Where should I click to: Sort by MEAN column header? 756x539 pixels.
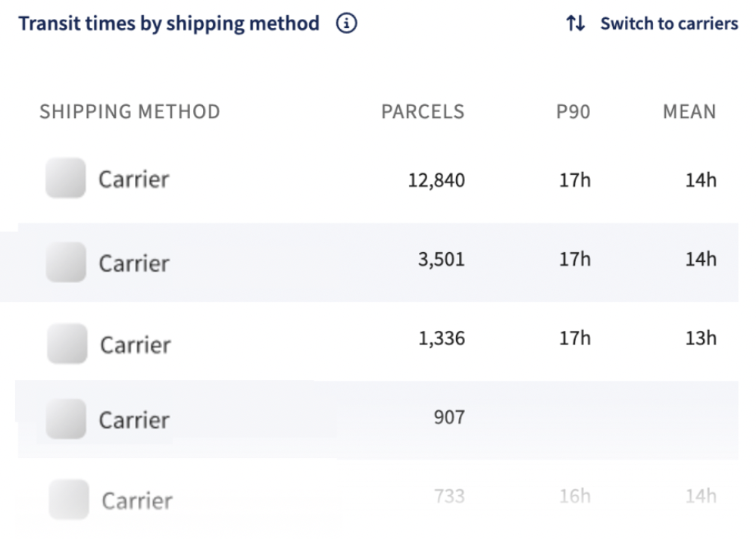pyautogui.click(x=689, y=112)
